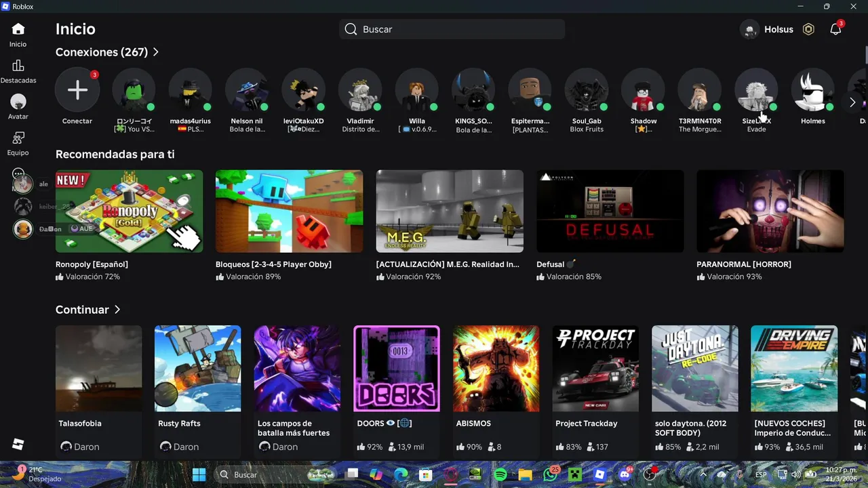
Task: Open taskbar clock showing 10:27 p.m.
Action: pyautogui.click(x=841, y=474)
